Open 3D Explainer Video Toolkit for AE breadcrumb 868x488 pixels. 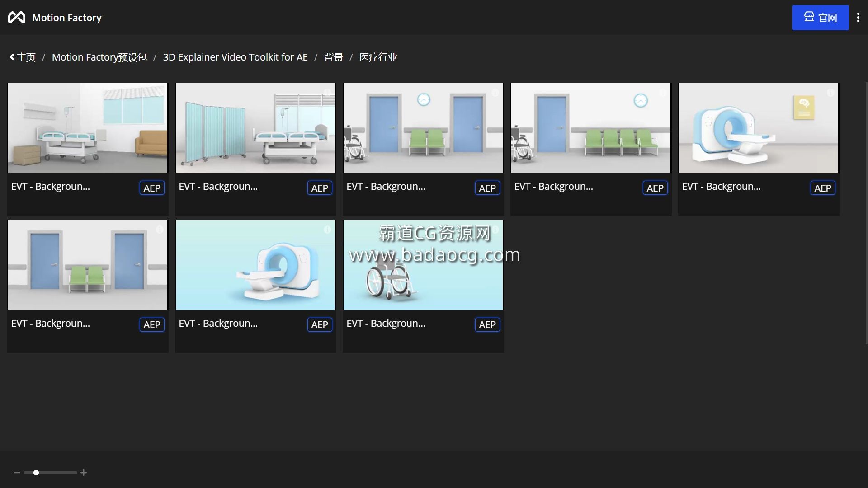[x=235, y=57]
